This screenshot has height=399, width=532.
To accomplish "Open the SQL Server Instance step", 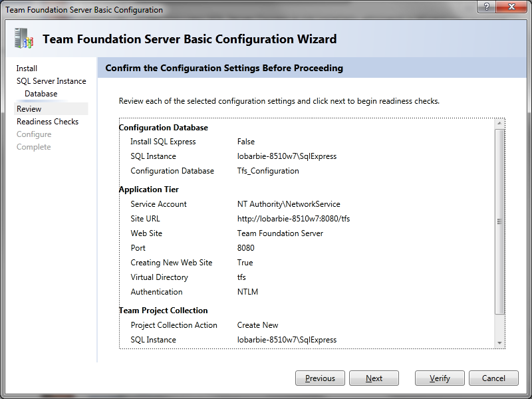I will point(51,81).
